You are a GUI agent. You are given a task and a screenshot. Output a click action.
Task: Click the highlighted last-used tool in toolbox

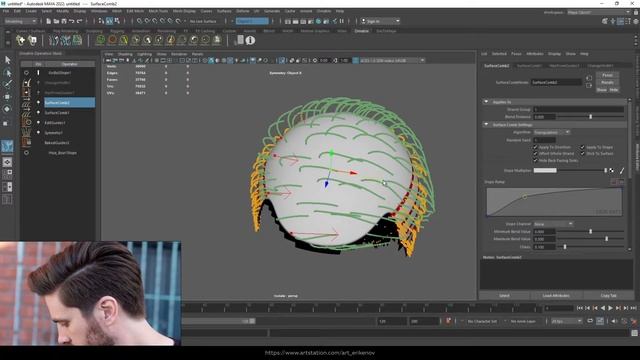[x=7, y=146]
